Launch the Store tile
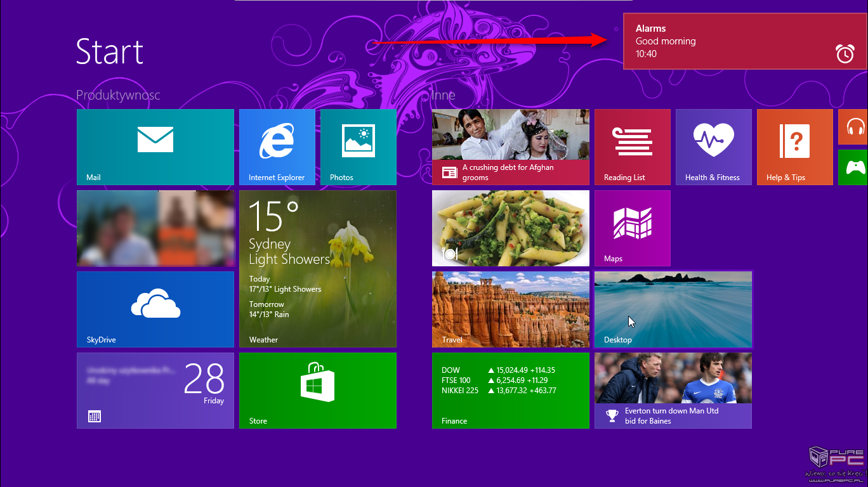868x487 pixels. tap(318, 391)
